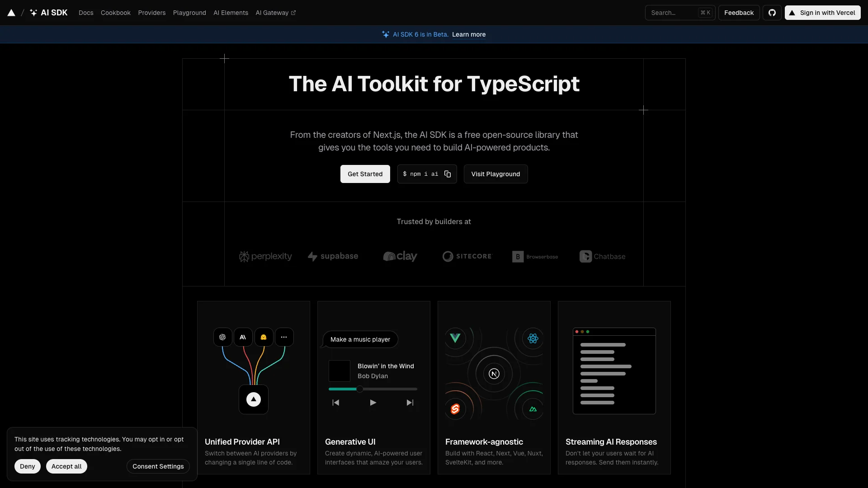Play the Bob Dylan track
Screen dimensions: 868x488
[373, 403]
